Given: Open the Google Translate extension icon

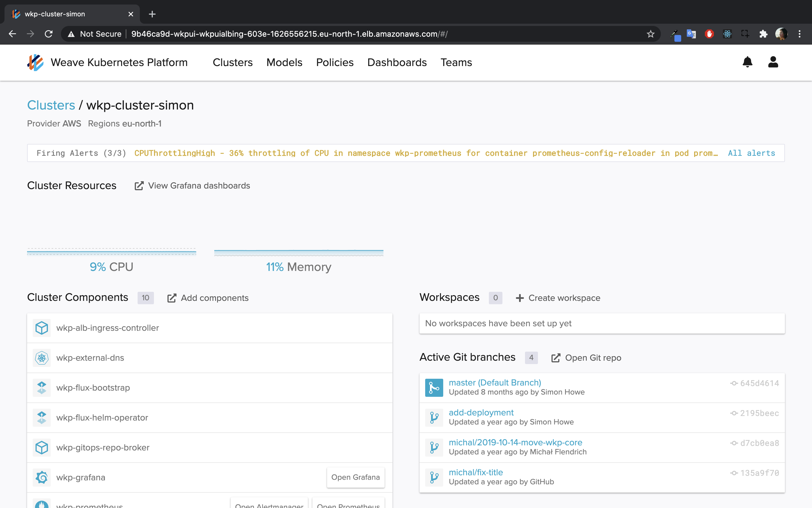Looking at the screenshot, I should [x=691, y=34].
